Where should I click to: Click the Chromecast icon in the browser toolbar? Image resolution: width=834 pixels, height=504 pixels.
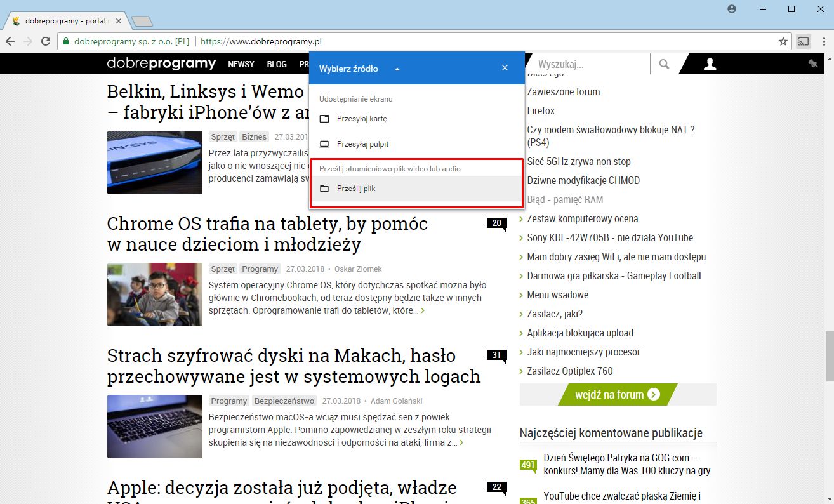(x=804, y=40)
